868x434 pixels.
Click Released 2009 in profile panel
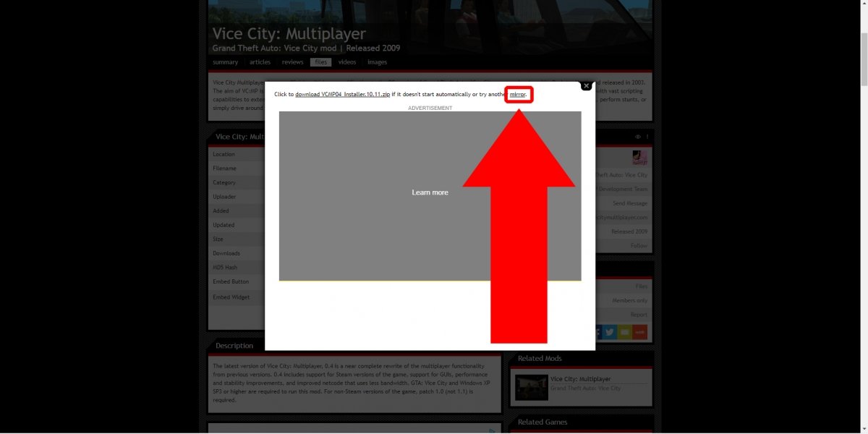point(629,231)
